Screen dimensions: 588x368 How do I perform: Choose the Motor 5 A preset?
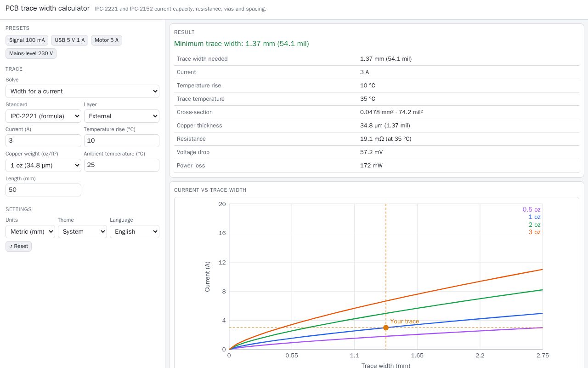107,40
